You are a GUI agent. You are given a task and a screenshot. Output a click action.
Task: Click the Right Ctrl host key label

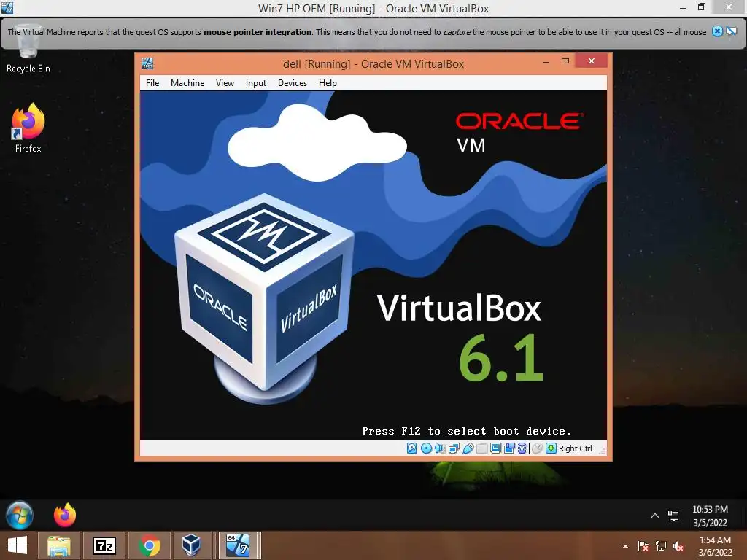[x=575, y=448]
